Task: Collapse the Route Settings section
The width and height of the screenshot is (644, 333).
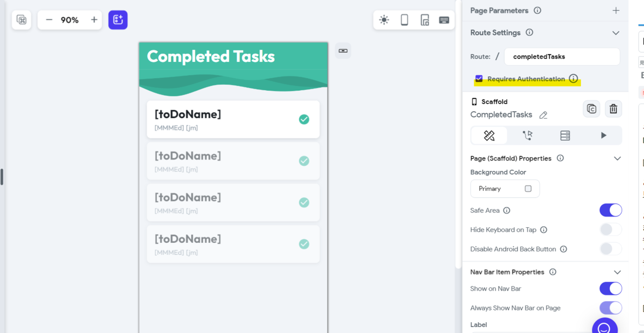Action: point(616,33)
